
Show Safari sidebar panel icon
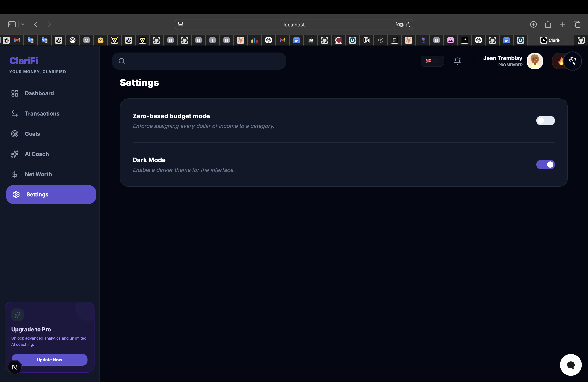coord(12,24)
